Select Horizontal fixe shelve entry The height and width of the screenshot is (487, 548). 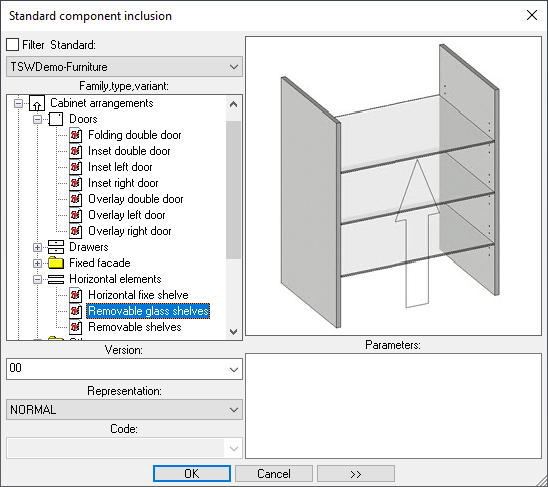pos(138,295)
